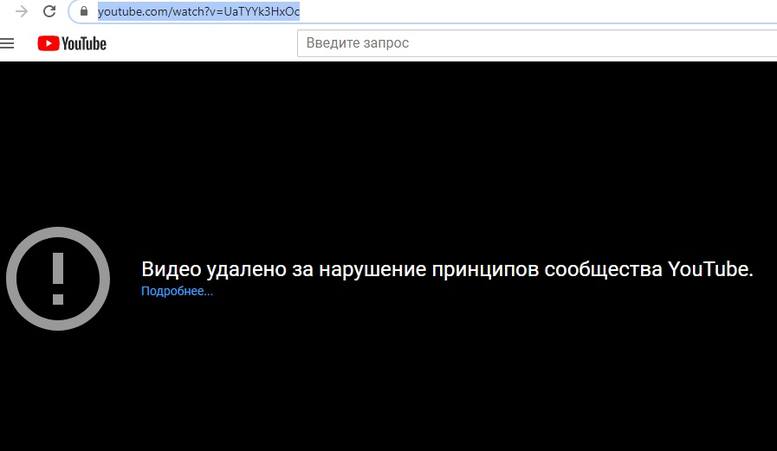Screen dimensions: 777x451
Task: Click the highlighted youtube.com URL text
Action: (x=138, y=12)
